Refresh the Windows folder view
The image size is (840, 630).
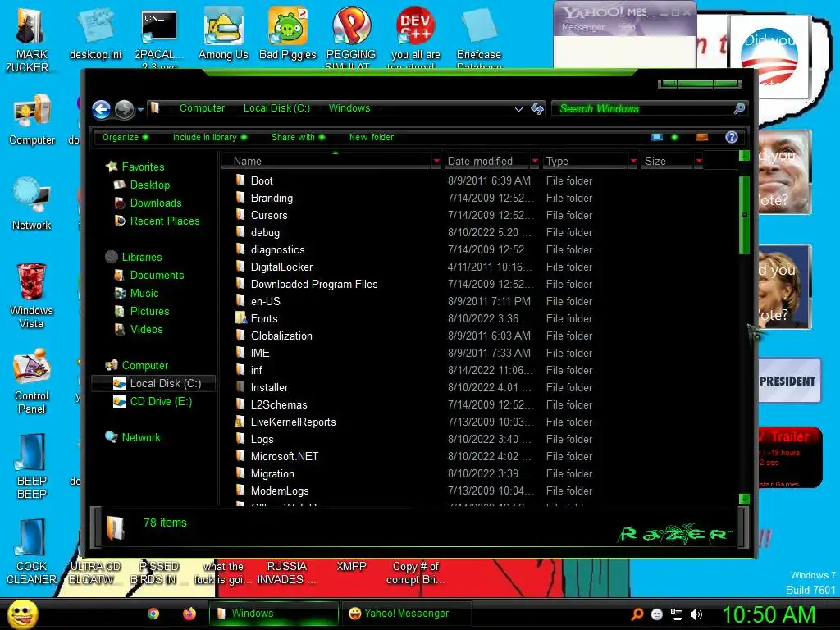click(536, 109)
